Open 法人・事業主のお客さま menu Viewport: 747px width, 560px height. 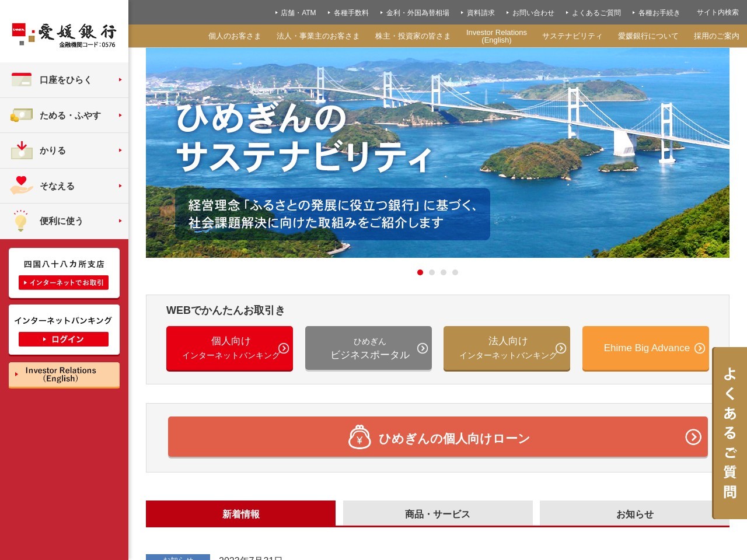[318, 36]
